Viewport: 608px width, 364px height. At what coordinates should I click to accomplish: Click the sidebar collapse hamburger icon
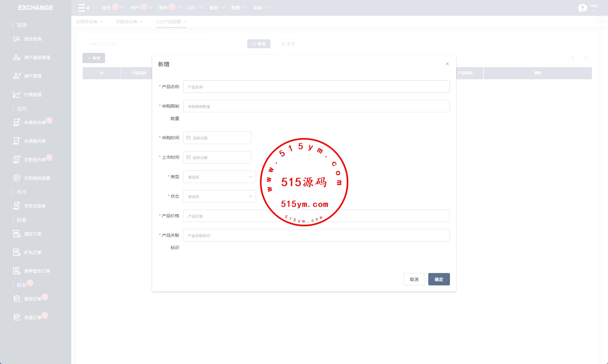83,8
